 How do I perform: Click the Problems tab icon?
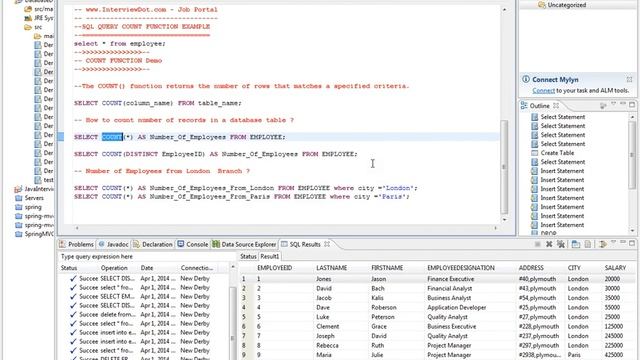pos(62,244)
